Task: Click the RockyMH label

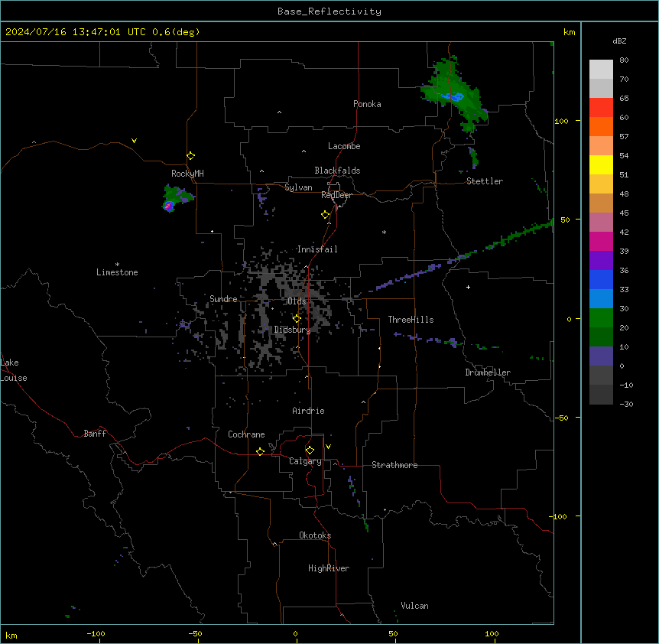Action: tap(187, 173)
